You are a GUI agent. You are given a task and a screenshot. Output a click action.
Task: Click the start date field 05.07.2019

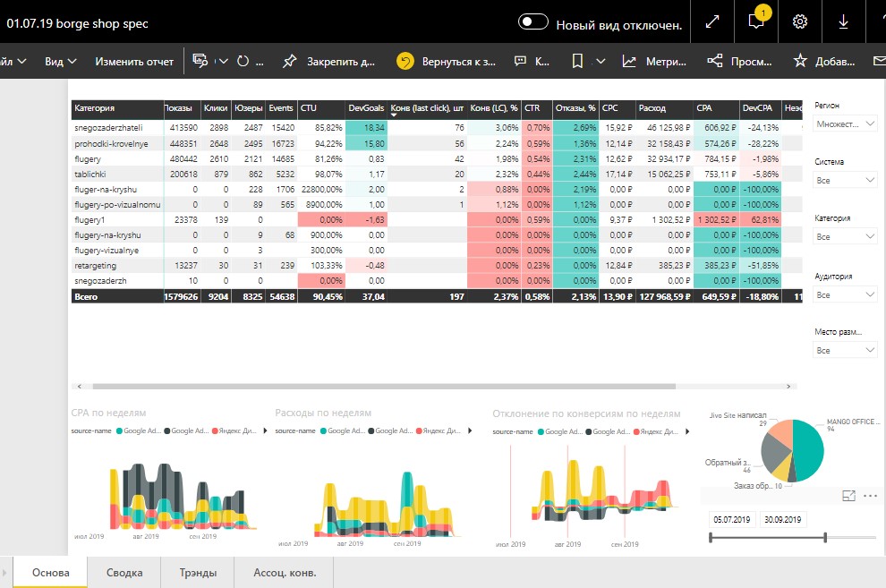coord(732,519)
